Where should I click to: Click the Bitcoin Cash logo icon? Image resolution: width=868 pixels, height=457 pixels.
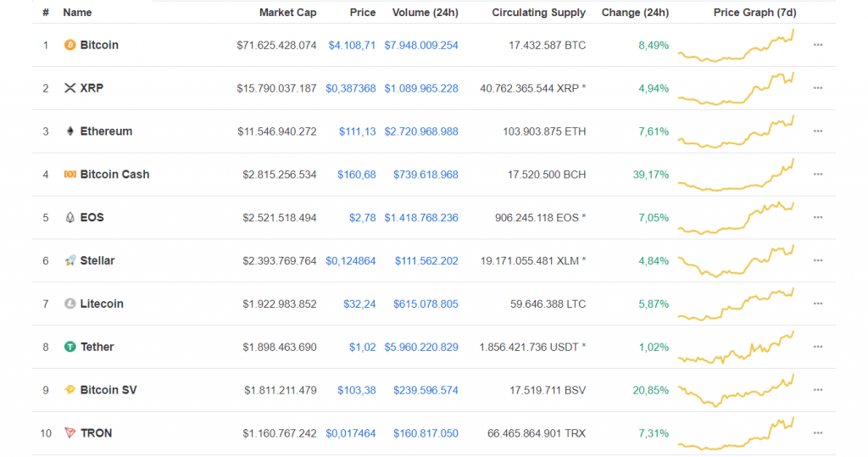pos(70,175)
